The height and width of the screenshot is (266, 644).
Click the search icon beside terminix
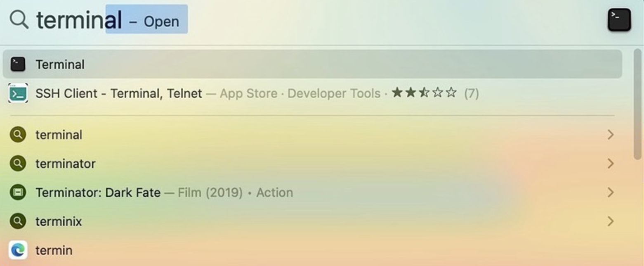click(18, 221)
